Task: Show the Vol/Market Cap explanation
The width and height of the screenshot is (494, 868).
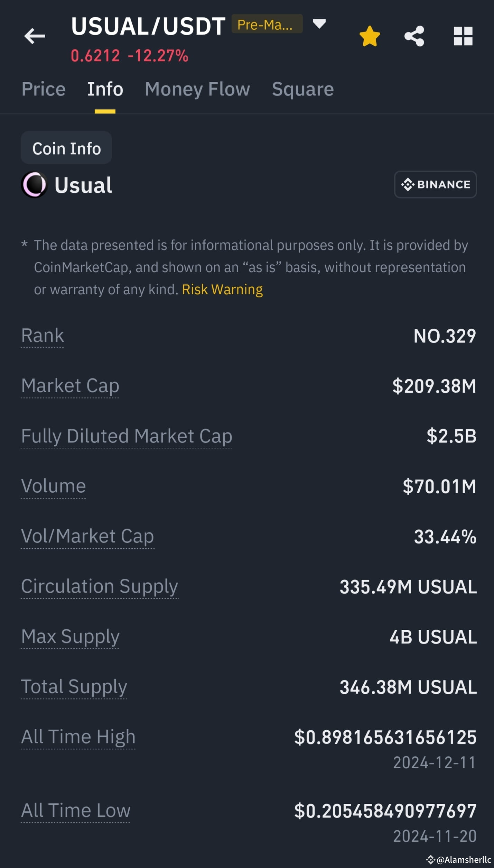Action: click(x=87, y=536)
